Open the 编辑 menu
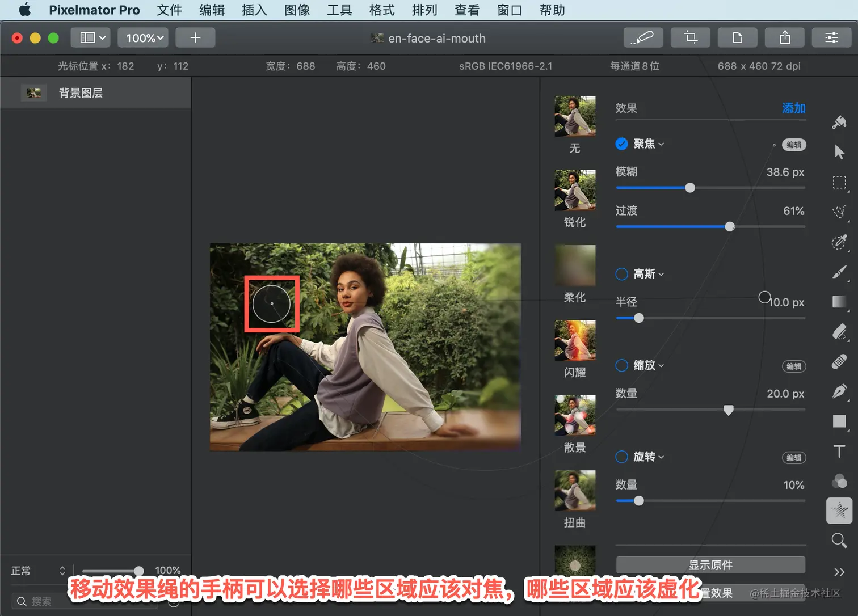 click(212, 10)
